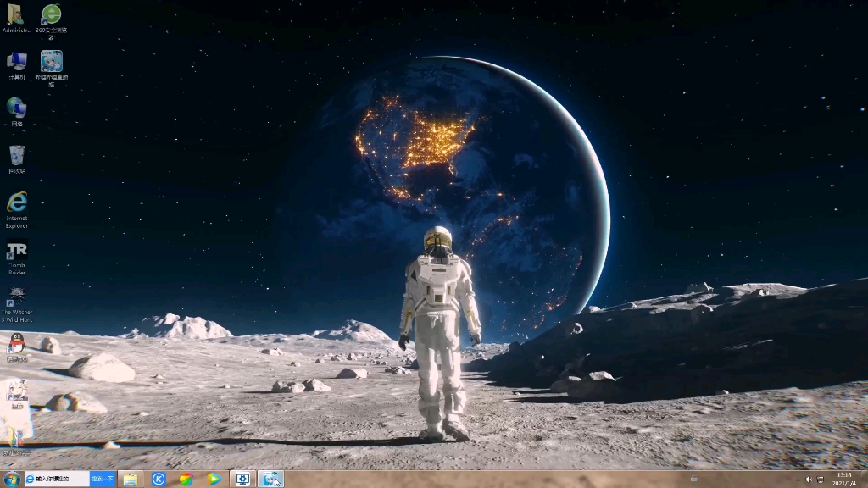Open the volume speaker tray icon
Screen dimensions: 868x488
click(x=809, y=480)
